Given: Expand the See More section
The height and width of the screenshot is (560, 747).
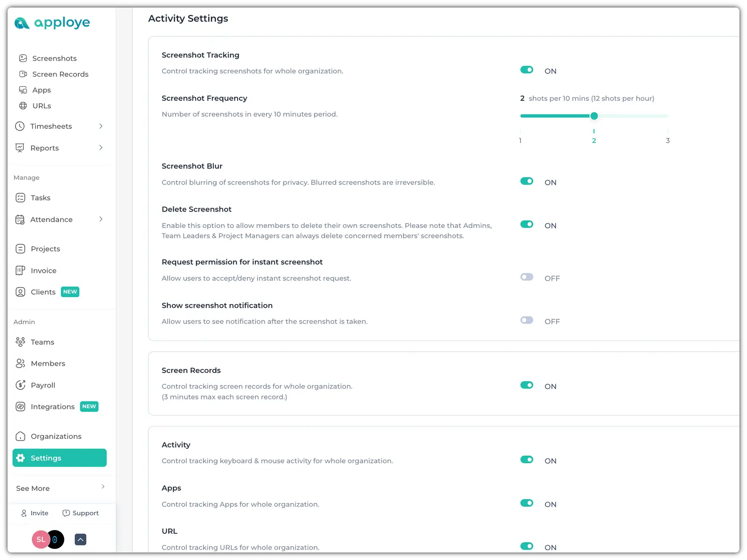Looking at the screenshot, I should pyautogui.click(x=103, y=487).
